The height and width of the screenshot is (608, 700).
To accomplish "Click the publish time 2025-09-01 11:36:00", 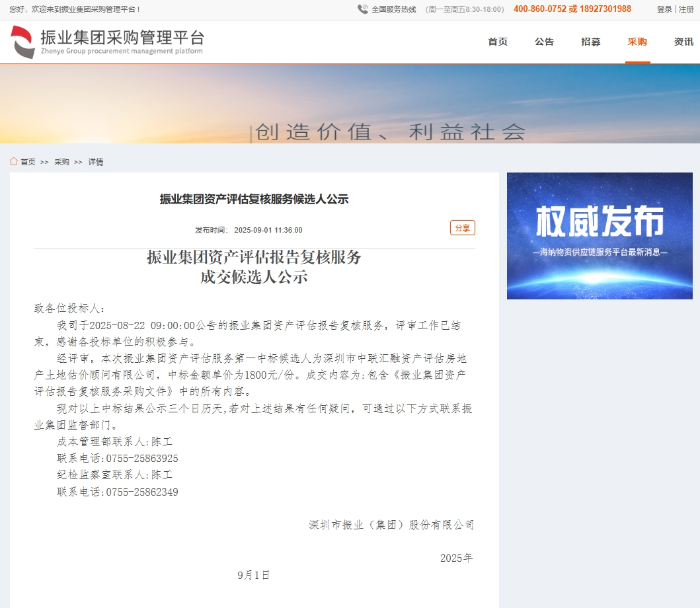I will pyautogui.click(x=268, y=230).
